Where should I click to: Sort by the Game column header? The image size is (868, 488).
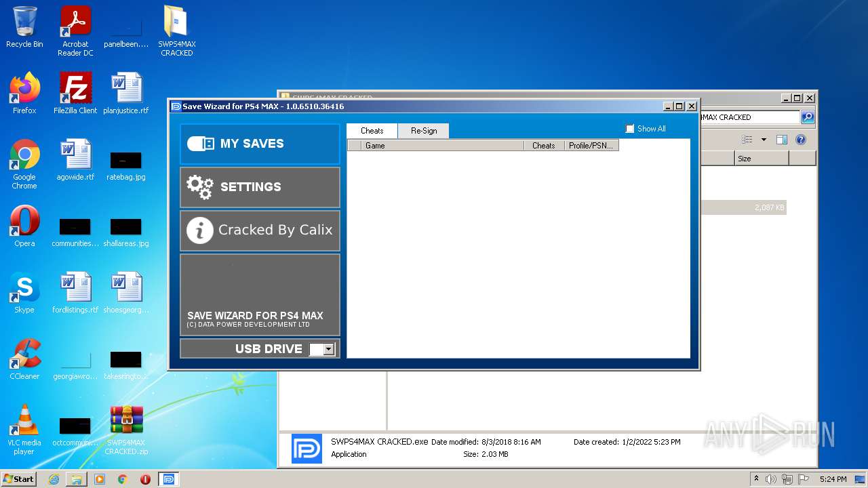coord(442,145)
